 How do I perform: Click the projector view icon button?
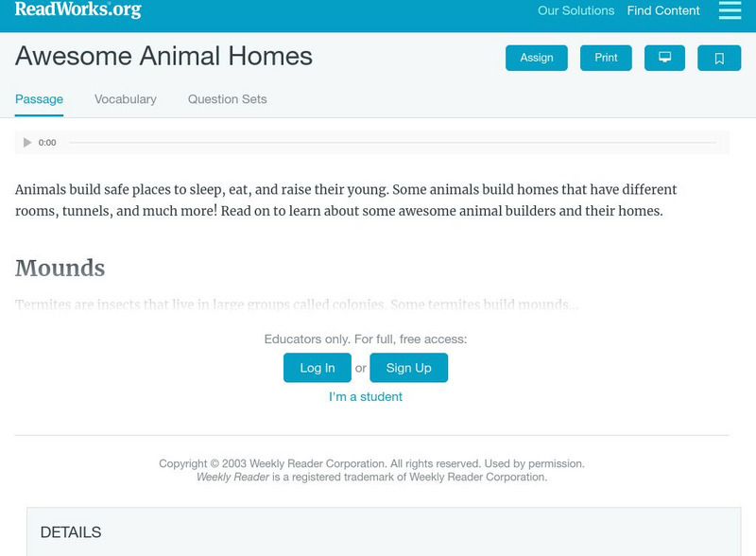664,58
